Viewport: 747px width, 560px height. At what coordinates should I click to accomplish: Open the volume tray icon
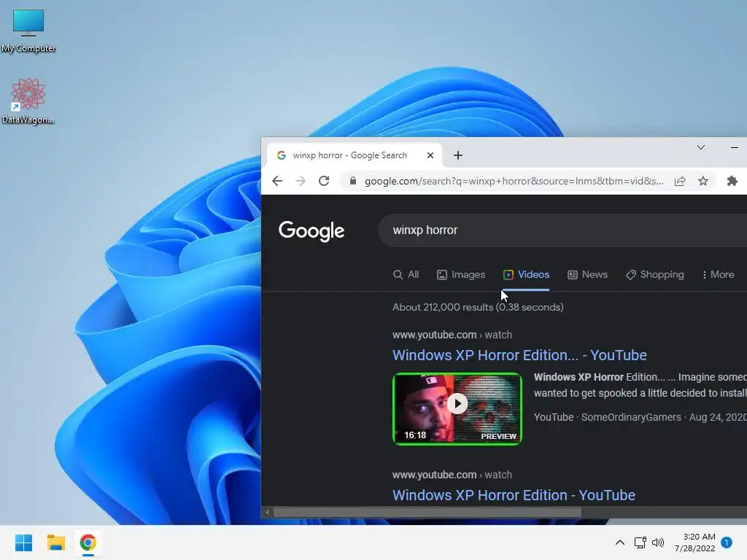pyautogui.click(x=658, y=542)
